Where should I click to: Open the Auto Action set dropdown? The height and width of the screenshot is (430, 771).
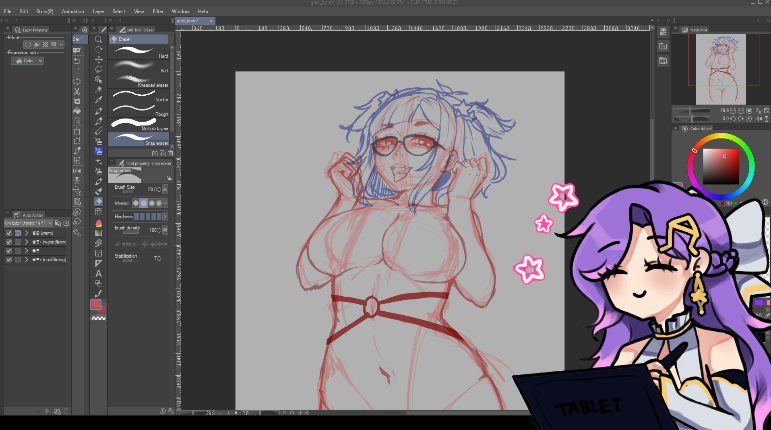(x=29, y=223)
